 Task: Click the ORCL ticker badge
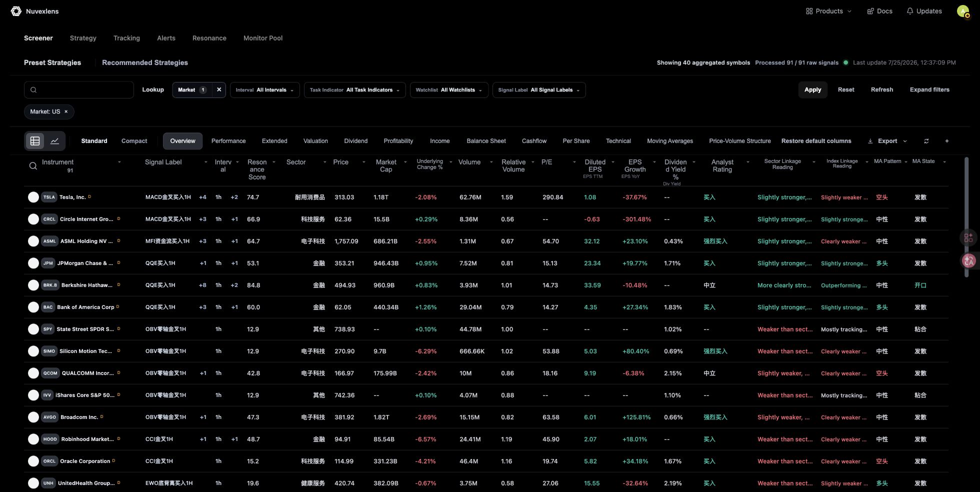coord(49,461)
